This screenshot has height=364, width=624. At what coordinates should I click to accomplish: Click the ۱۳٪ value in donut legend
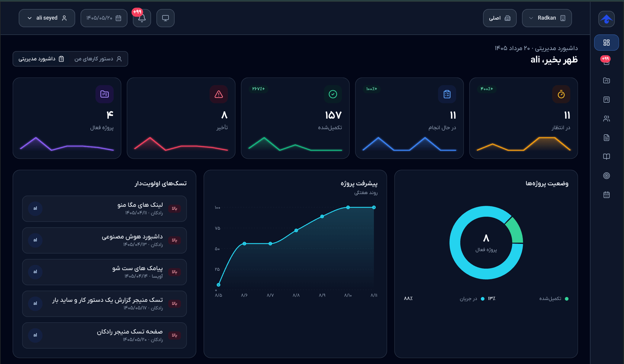[492, 299]
